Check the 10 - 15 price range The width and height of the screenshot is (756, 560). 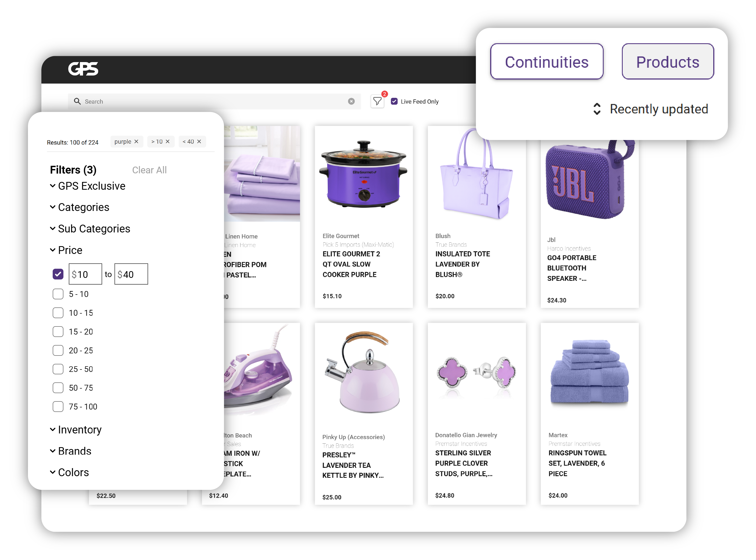click(58, 313)
